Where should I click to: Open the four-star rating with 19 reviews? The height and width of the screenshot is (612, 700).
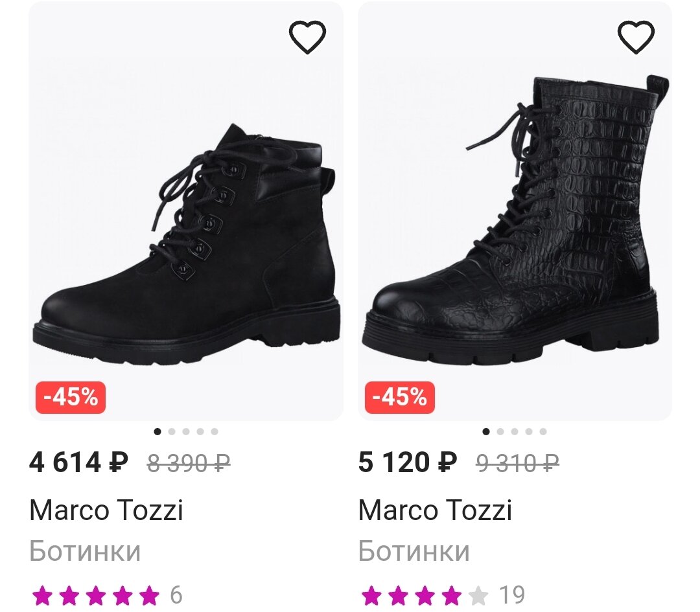click(442, 595)
